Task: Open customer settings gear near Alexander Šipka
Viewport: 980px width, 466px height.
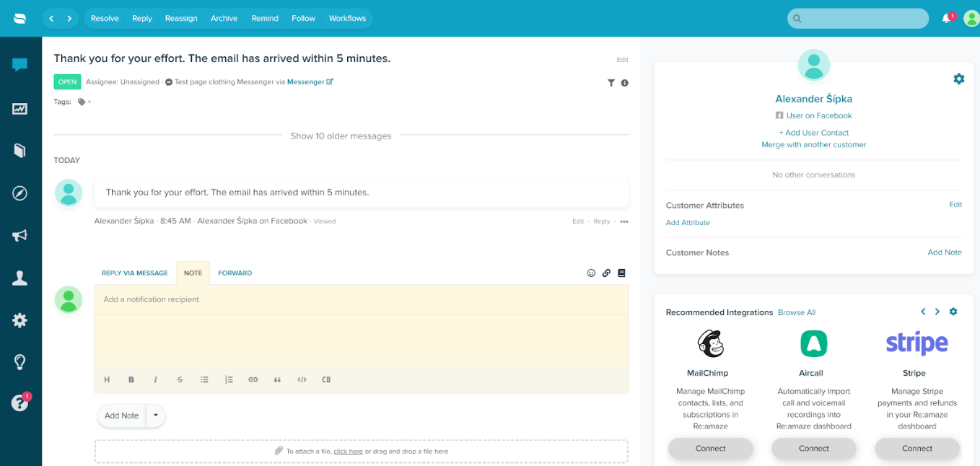Action: [958, 79]
